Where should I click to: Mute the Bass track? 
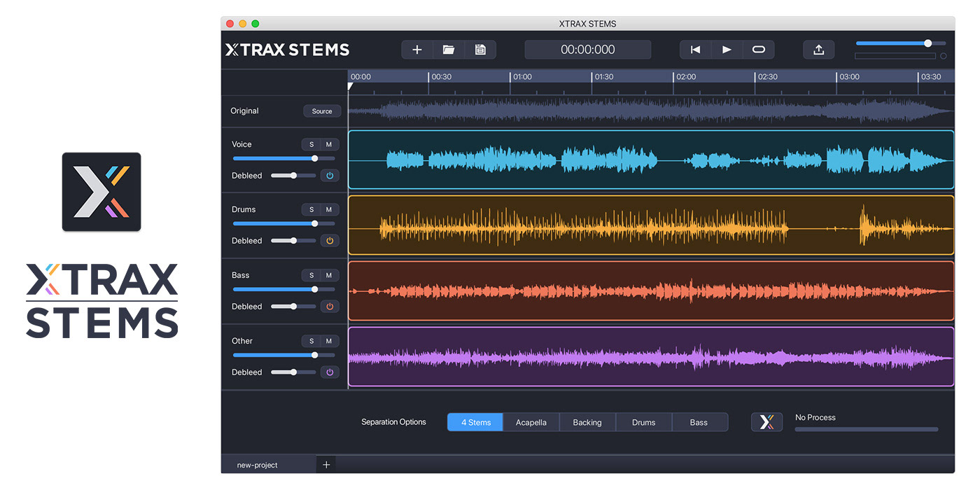pos(329,275)
